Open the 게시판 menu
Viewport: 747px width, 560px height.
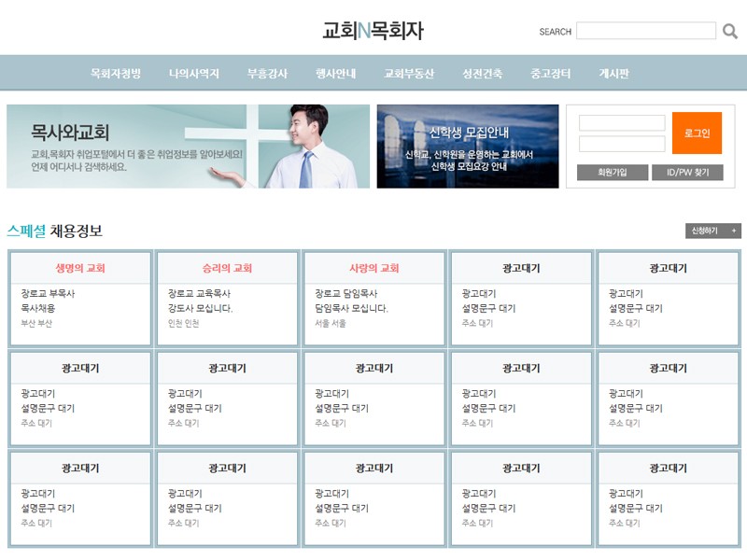tap(613, 74)
